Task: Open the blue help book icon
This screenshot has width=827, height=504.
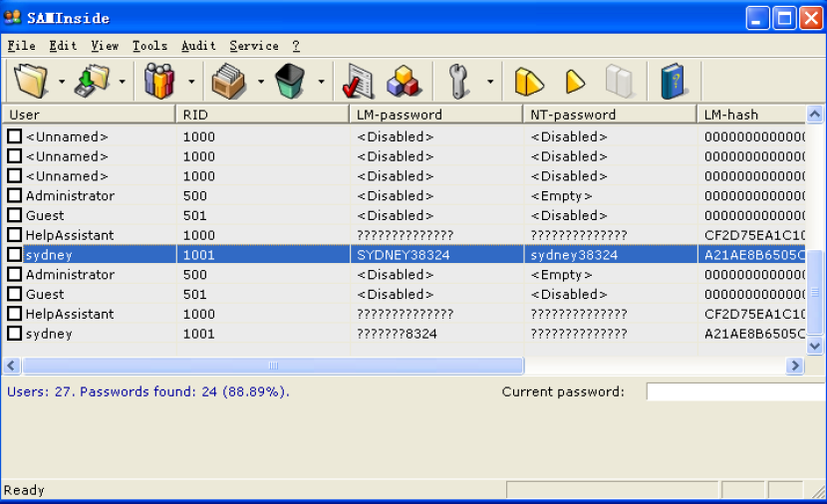Action: 674,82
